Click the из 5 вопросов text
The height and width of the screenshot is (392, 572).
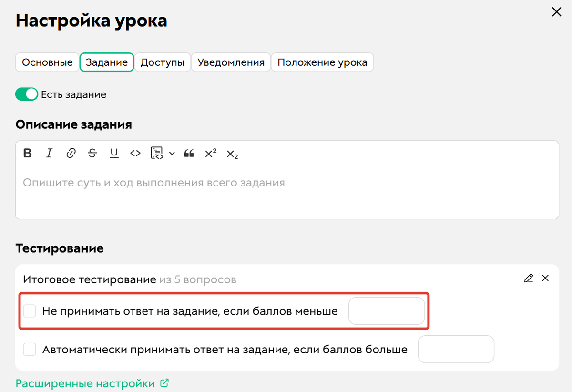coord(198,279)
